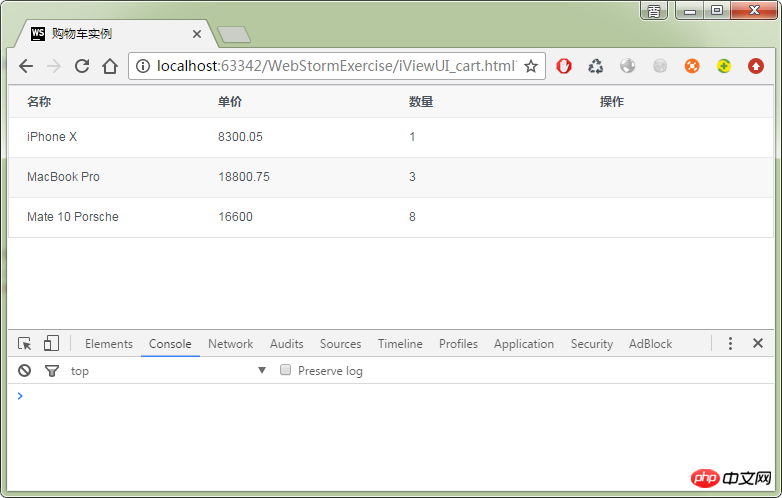Click quantity 1 in iPhone X row
This screenshot has width=782, height=498.
tap(412, 137)
